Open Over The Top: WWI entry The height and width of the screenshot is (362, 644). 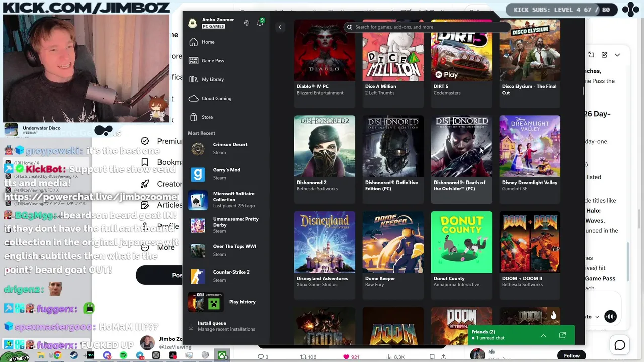pos(225,250)
